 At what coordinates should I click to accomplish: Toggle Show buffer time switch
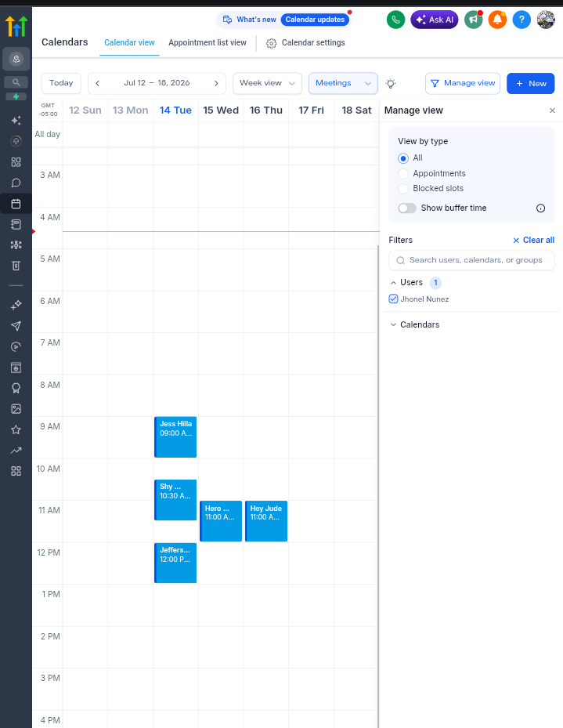pyautogui.click(x=407, y=208)
